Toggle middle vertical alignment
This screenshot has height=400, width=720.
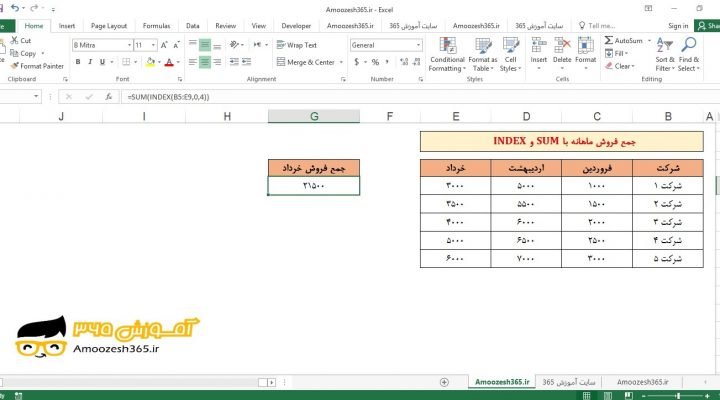pos(205,45)
